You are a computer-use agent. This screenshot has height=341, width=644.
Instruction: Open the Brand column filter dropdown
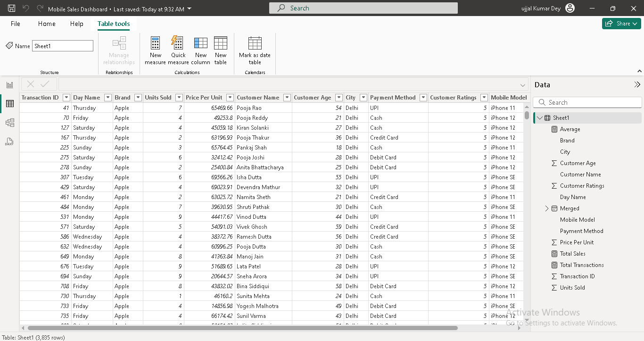coord(138,98)
